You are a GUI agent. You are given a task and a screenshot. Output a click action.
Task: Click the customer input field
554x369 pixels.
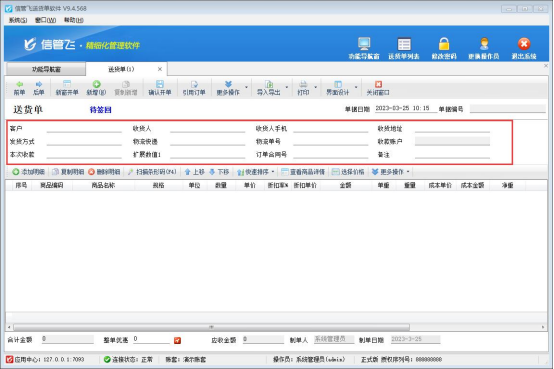point(84,129)
